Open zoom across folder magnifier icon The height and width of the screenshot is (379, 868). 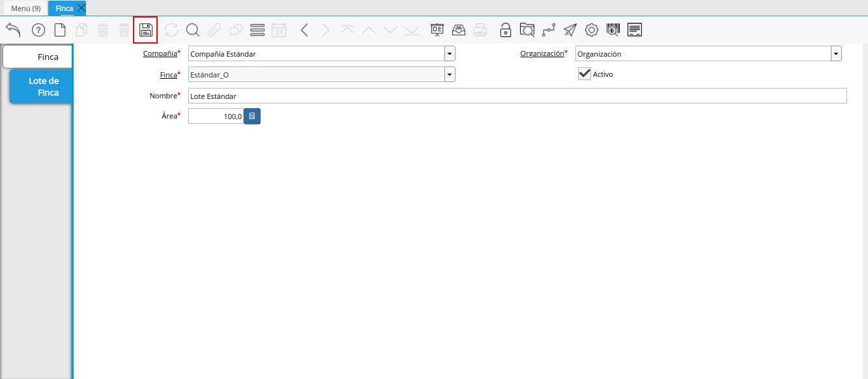coord(527,29)
